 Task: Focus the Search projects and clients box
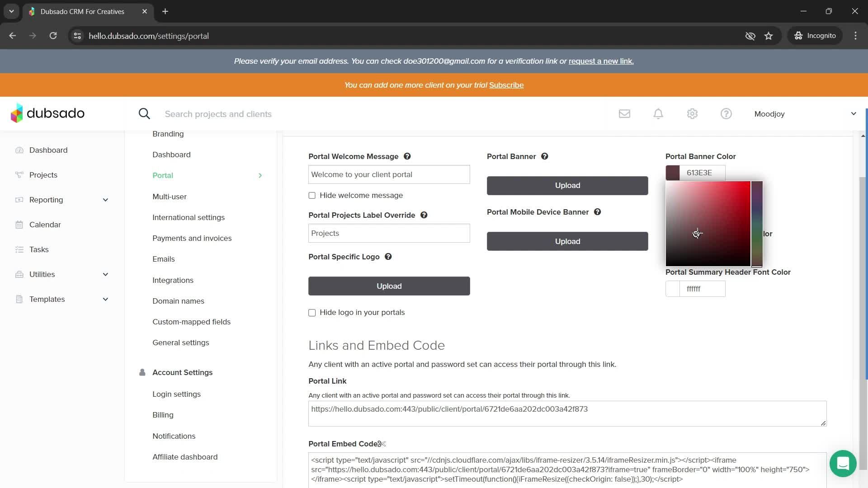pyautogui.click(x=218, y=114)
